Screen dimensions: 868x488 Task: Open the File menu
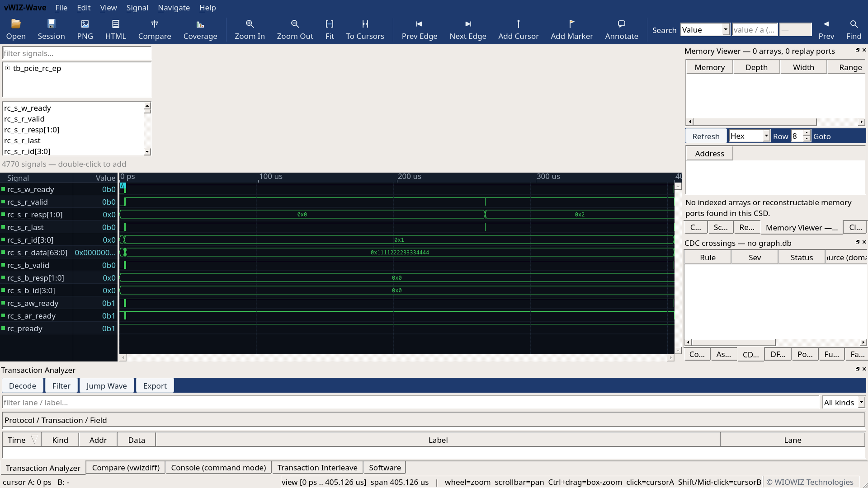[x=61, y=8]
